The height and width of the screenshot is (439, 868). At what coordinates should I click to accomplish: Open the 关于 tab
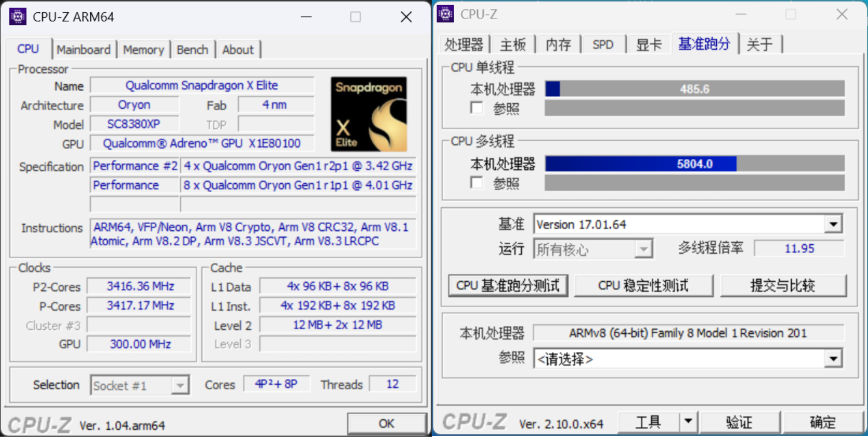[759, 45]
